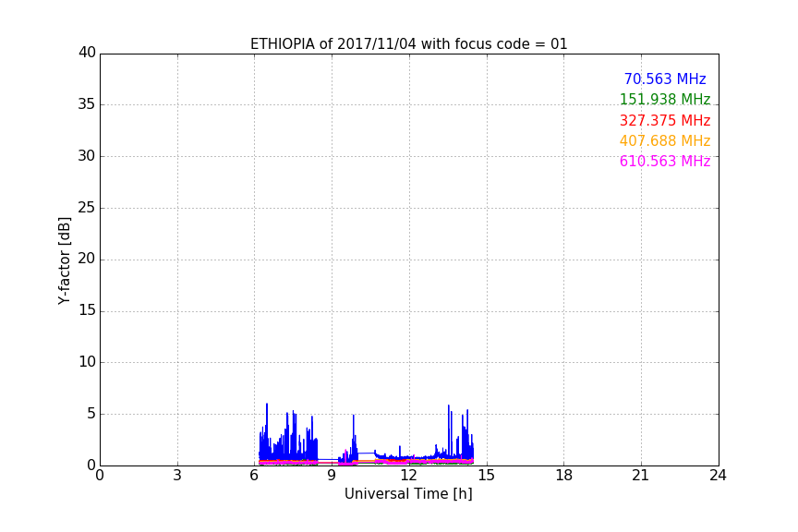Viewport: 798px width, 532px height.
Task: Click the y-axis tick value 35
Action: click(x=87, y=104)
